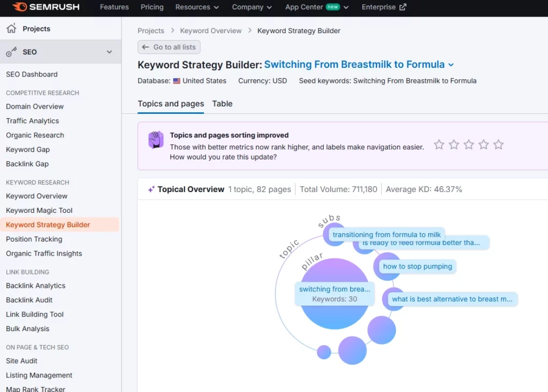The width and height of the screenshot is (548, 392).
Task: Collapse the SEO sidebar section
Action: point(109,52)
